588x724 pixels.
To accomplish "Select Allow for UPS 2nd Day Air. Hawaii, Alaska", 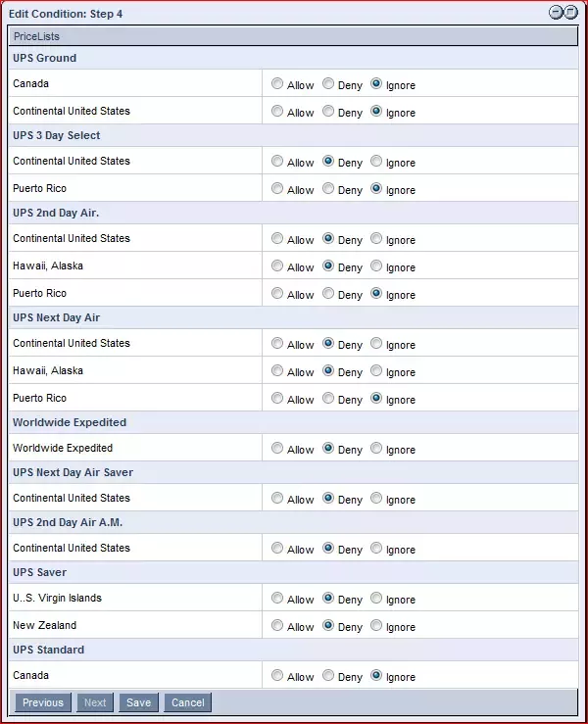I will 277,265.
